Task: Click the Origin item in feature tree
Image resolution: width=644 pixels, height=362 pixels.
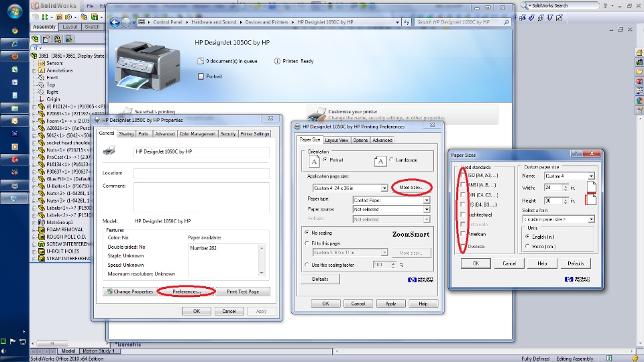Action: coord(53,99)
